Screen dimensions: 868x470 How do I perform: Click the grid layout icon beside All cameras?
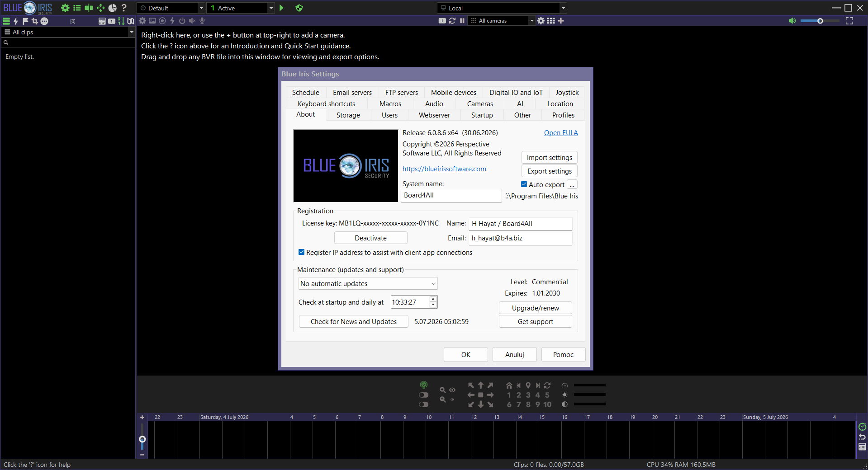pyautogui.click(x=551, y=21)
